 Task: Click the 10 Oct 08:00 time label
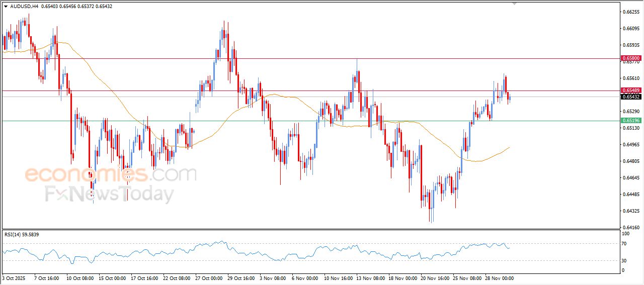(x=80, y=278)
